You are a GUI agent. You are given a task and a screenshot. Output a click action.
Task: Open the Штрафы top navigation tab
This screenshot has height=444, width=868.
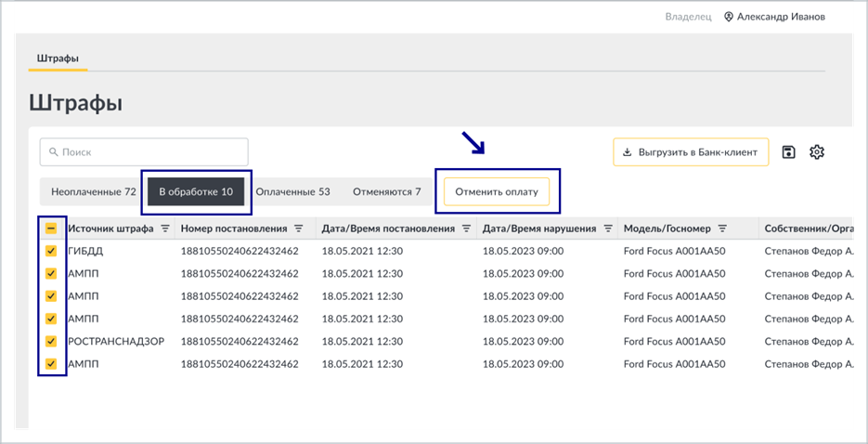(x=58, y=59)
